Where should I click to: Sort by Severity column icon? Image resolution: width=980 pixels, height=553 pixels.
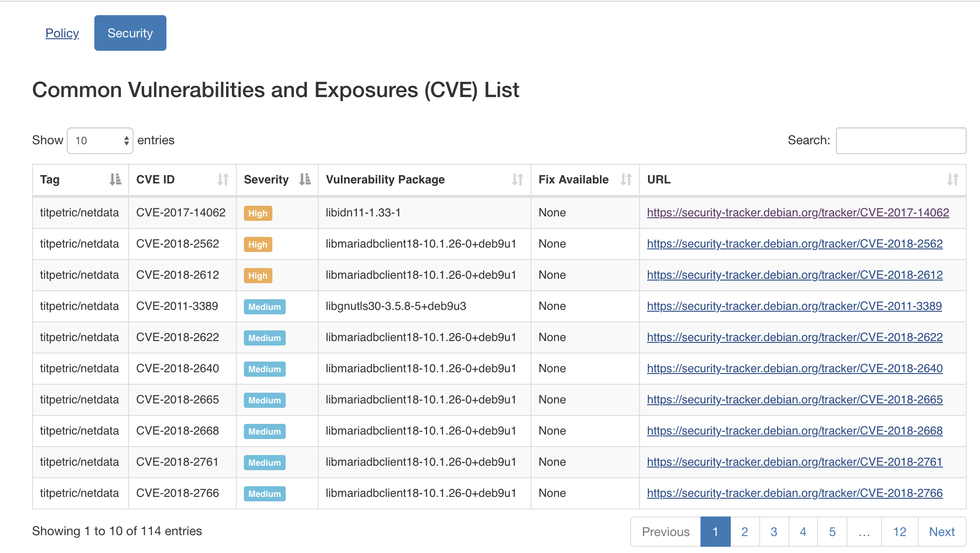[x=305, y=179]
